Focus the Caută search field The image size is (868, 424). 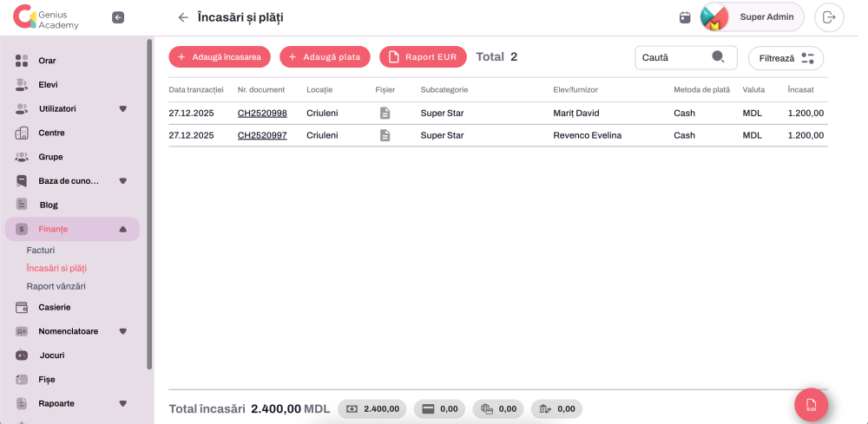(x=673, y=57)
